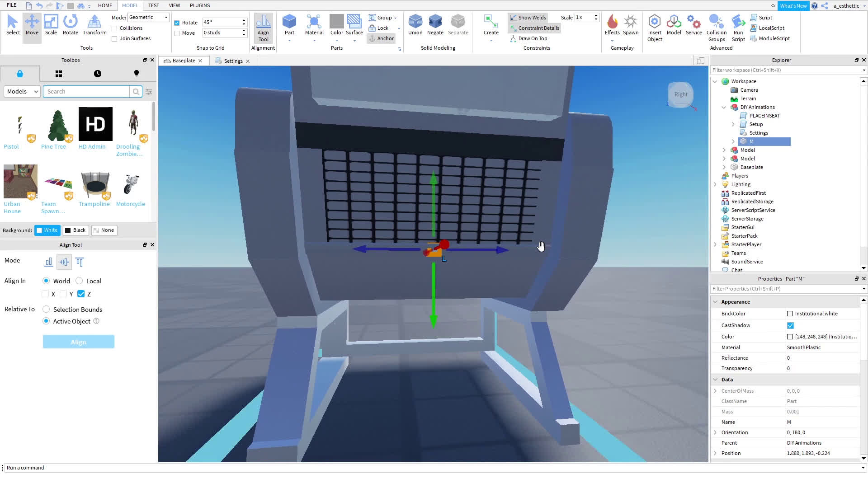The image size is (868, 488).
Task: Open the Toolbox search icon
Action: click(135, 91)
